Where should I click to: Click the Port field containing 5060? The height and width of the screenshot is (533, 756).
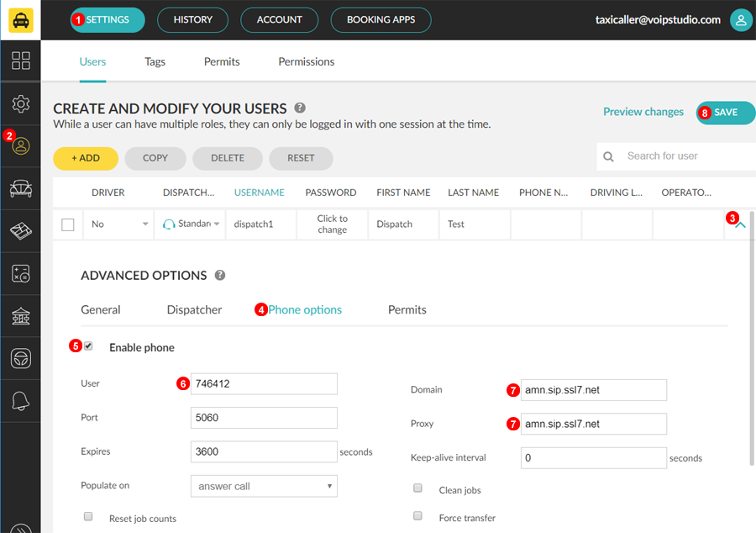tap(265, 418)
